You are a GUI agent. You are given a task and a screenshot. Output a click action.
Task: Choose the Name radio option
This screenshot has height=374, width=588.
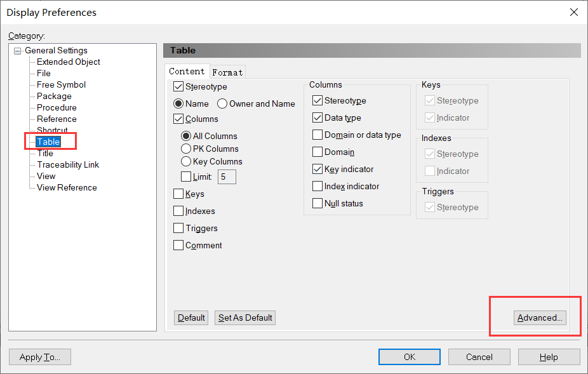click(178, 104)
